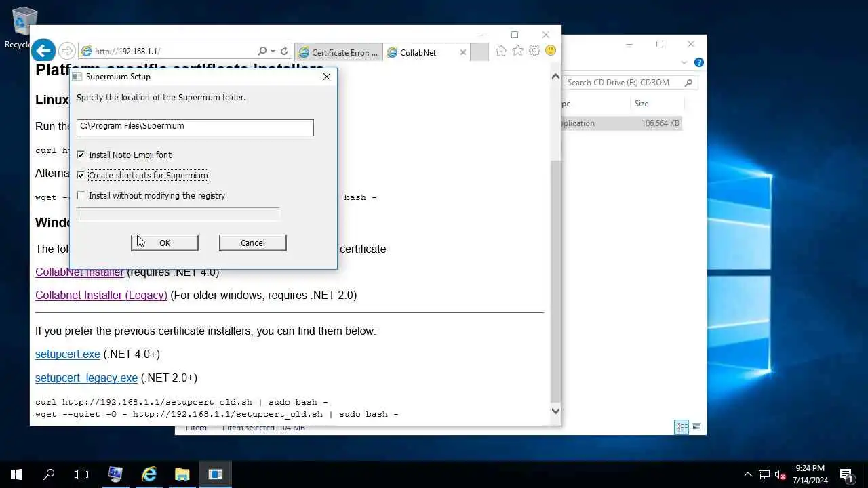Expand the Explorer ribbon chevron
This screenshot has width=868, height=488.
point(684,62)
